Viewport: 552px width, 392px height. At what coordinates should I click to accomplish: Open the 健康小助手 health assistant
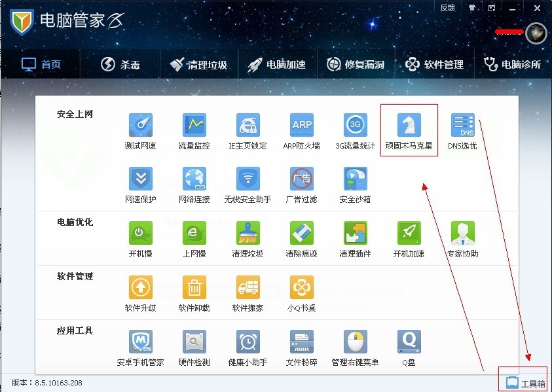(x=248, y=348)
